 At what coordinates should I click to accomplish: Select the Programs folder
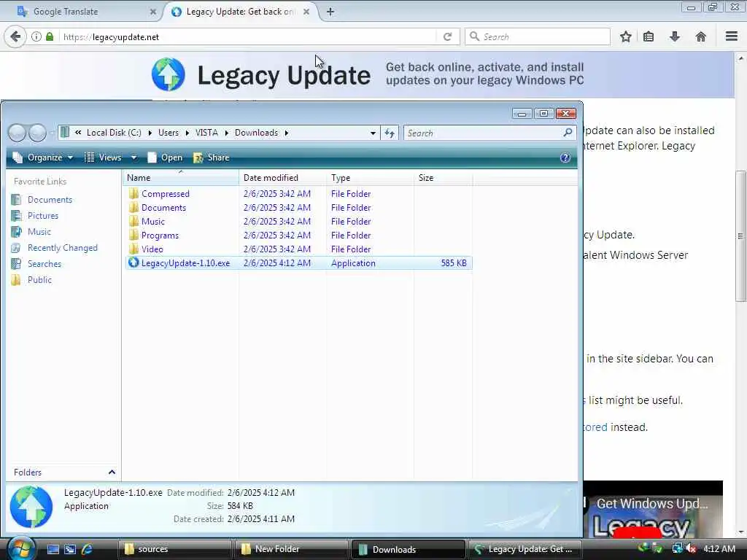(160, 236)
